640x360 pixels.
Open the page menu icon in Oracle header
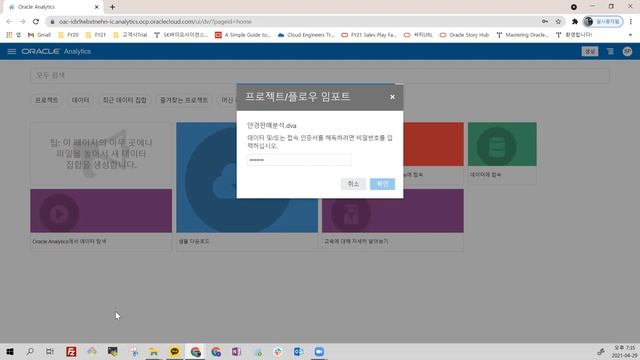[610, 51]
